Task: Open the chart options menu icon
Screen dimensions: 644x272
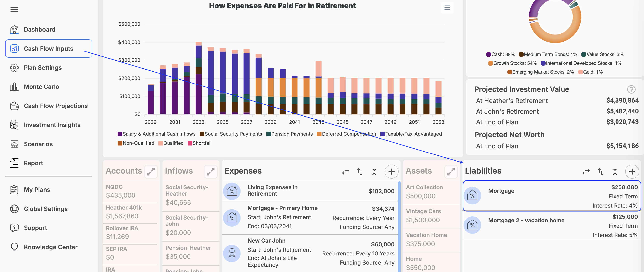Action: [x=447, y=8]
